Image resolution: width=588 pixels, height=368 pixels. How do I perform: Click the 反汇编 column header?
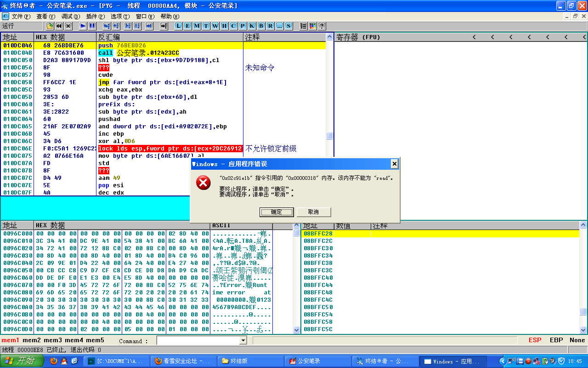click(x=170, y=37)
